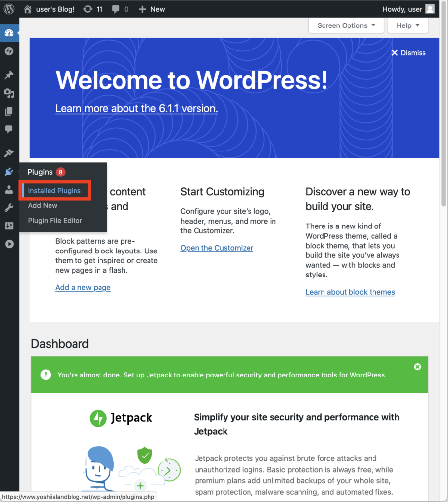Click the plus New icon in the admin bar
Viewport: 448px width, 502px height.
[x=142, y=9]
